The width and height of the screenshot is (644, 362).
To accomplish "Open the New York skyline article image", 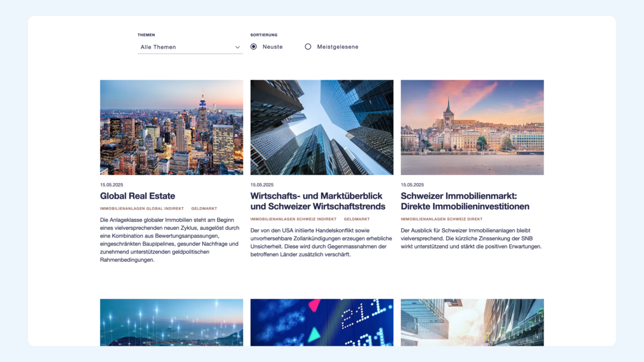I will (172, 128).
